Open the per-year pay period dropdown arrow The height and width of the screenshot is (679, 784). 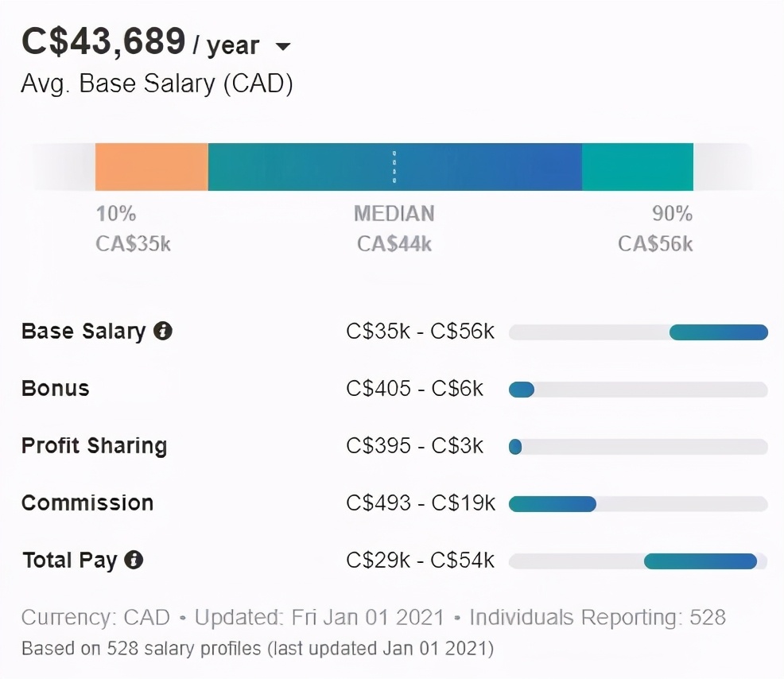click(283, 46)
